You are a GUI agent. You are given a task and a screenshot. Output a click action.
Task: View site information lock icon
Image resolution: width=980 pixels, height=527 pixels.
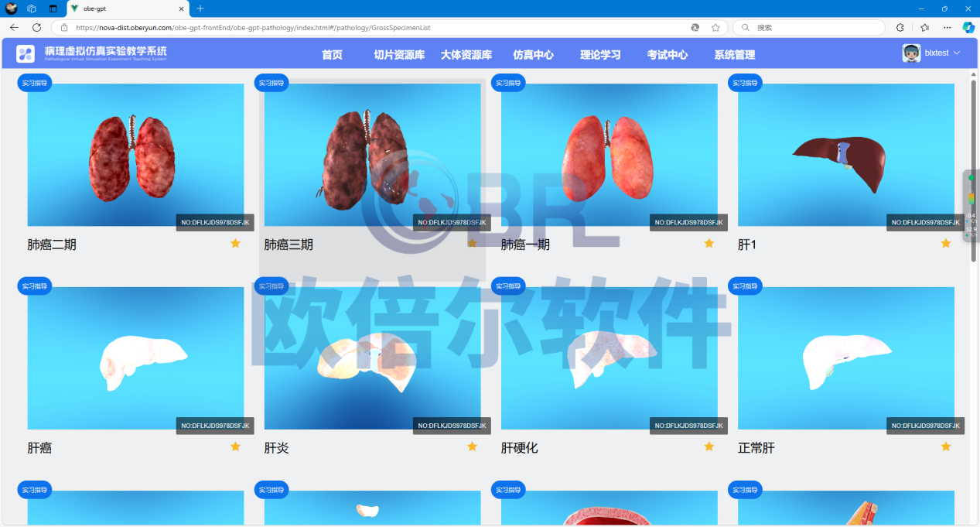click(x=65, y=27)
